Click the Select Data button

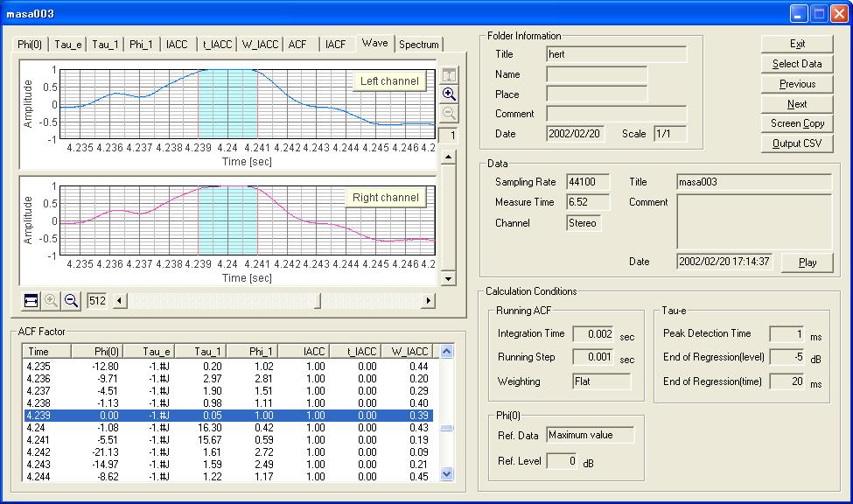796,64
